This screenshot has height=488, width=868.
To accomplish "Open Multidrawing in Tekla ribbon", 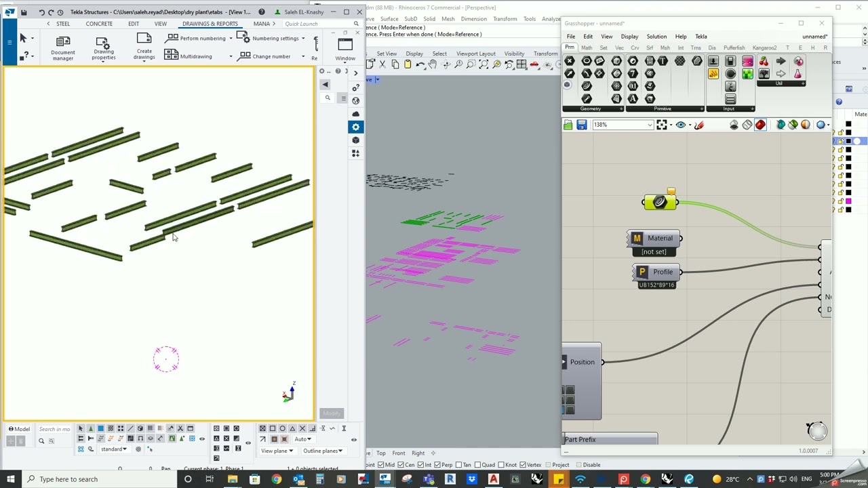I will (x=189, y=56).
